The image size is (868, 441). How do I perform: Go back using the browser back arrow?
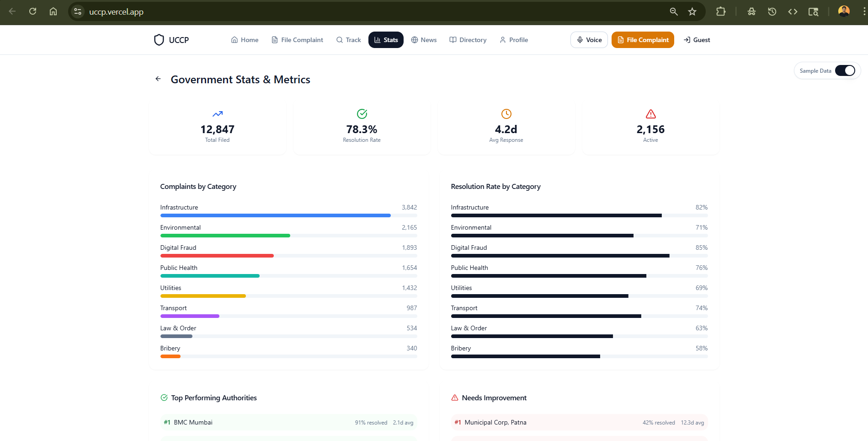point(12,11)
